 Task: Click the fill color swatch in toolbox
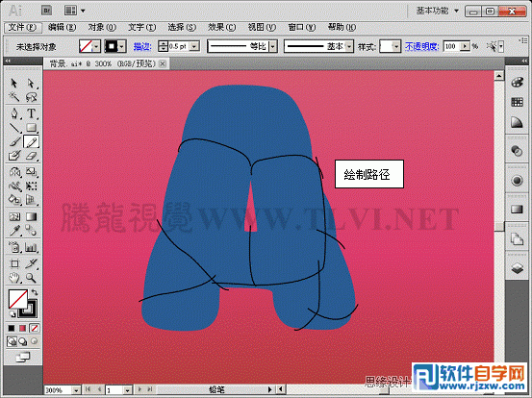coord(17,299)
